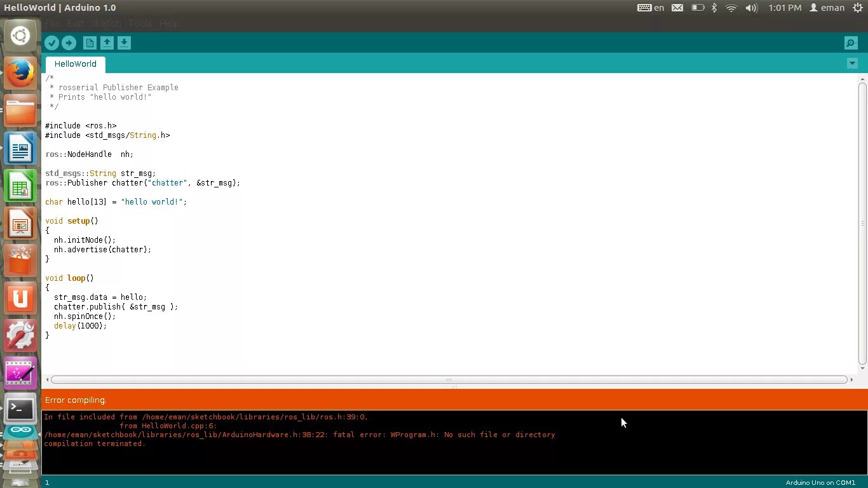The image size is (868, 488).
Task: Open Ubuntu Software Center from launcher
Action: click(x=20, y=261)
